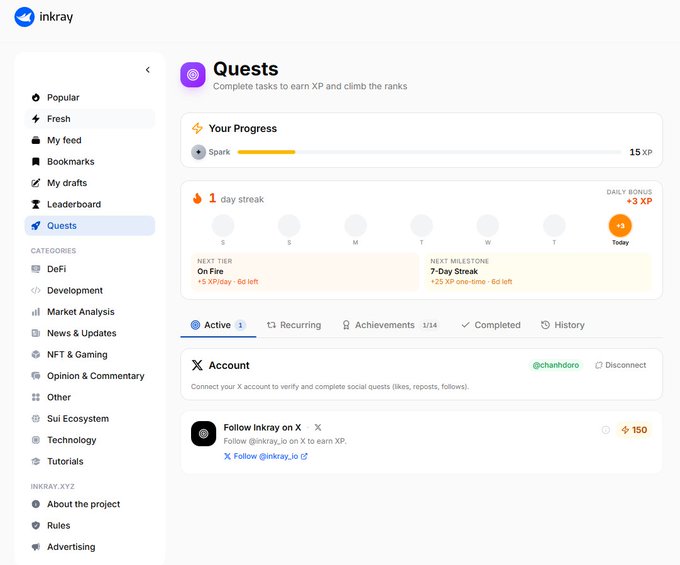Click the Technology chip icon

point(36,440)
